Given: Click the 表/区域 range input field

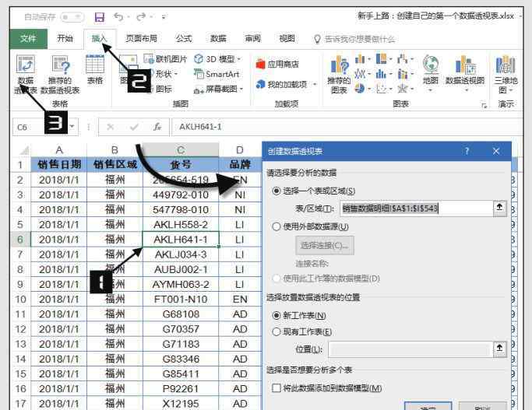Looking at the screenshot, I should click(x=414, y=208).
